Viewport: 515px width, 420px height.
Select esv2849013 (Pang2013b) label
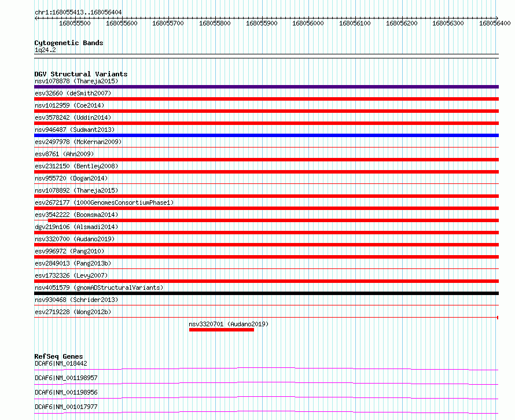pyautogui.click(x=73, y=263)
